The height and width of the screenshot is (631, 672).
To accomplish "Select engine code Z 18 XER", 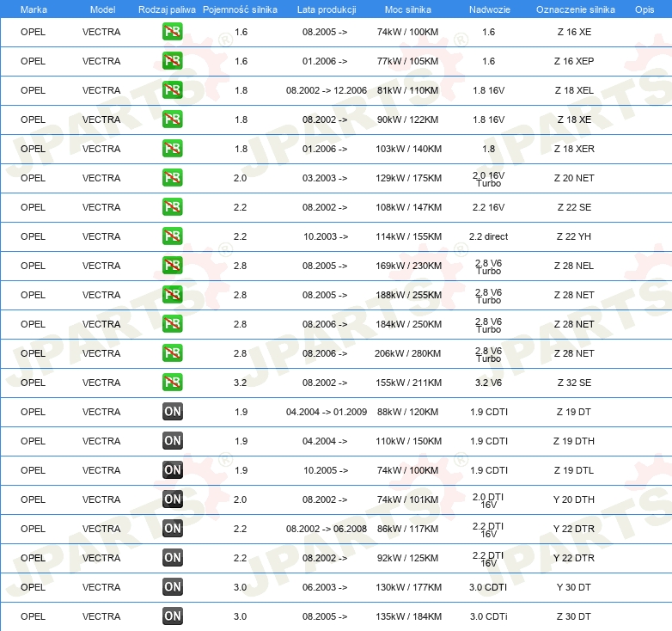I will [x=574, y=149].
